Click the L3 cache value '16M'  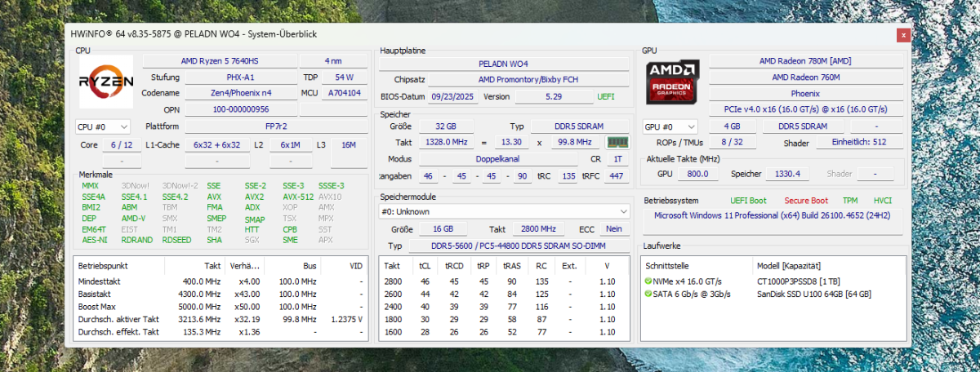click(349, 144)
